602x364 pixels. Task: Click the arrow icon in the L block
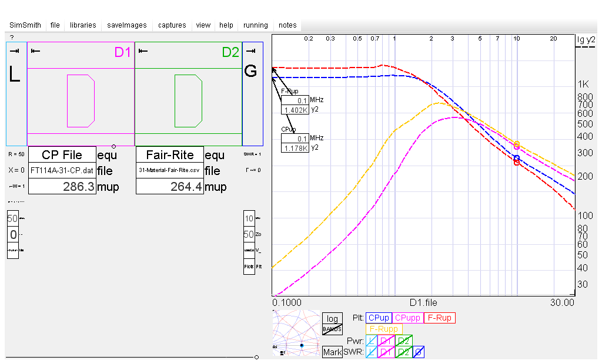pos(15,51)
